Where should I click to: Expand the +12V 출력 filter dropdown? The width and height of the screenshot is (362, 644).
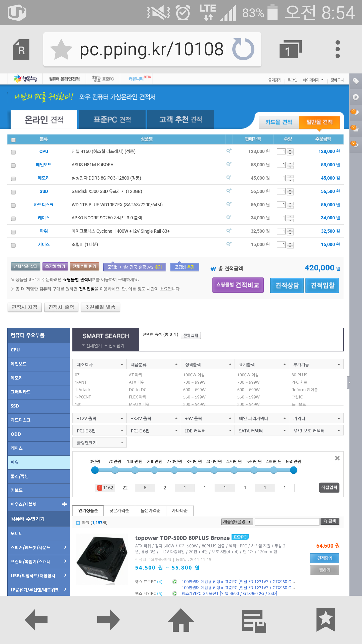click(x=99, y=418)
